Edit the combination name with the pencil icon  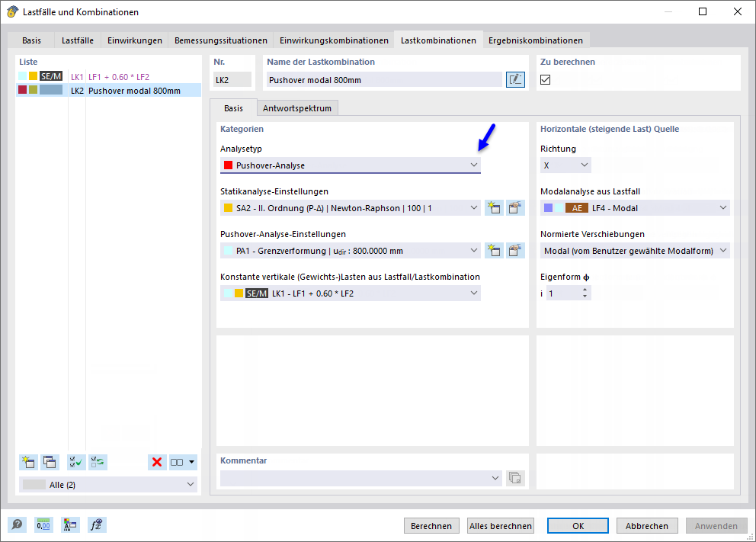pyautogui.click(x=515, y=80)
